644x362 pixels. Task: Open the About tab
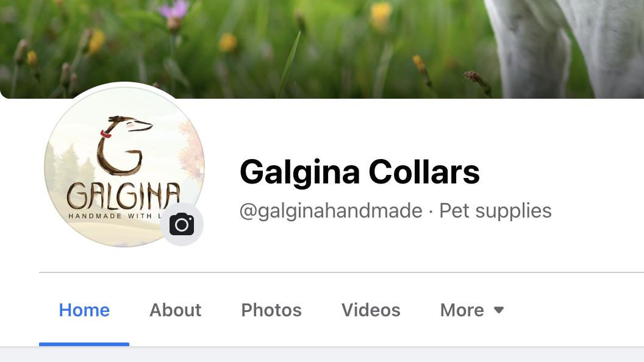176,310
